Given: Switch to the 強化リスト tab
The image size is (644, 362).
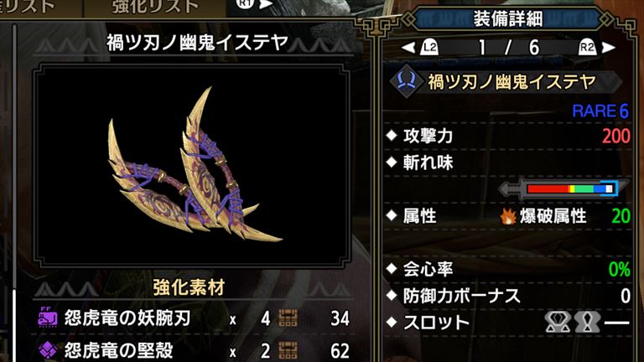Looking at the screenshot, I should coord(156,7).
